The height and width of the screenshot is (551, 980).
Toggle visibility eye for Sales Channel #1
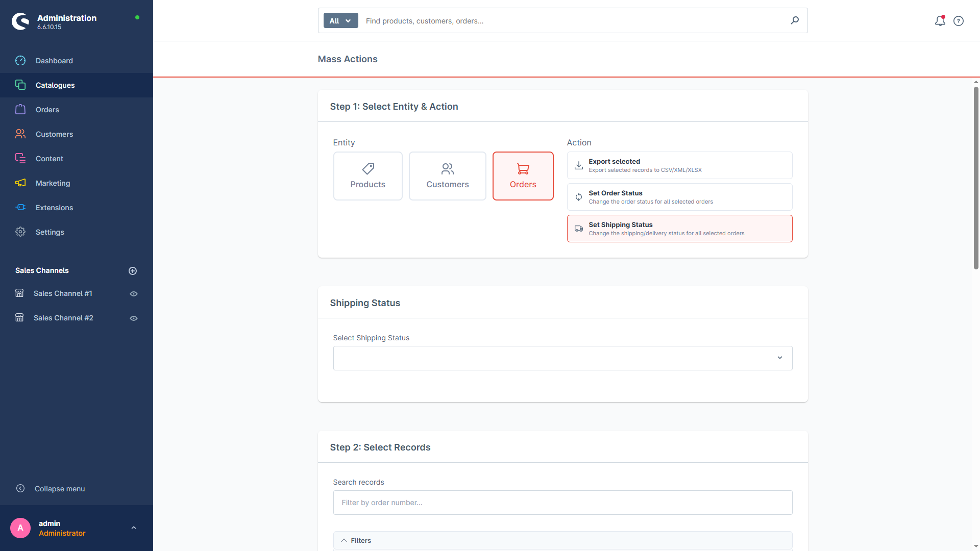click(x=134, y=294)
